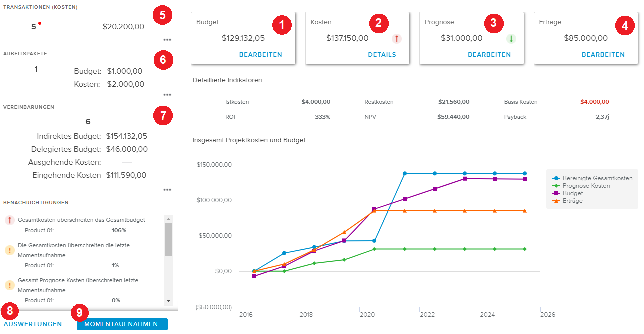Viewport: 644px width, 334px height.
Task: Hide the Erträge series via legend
Action: [572, 201]
